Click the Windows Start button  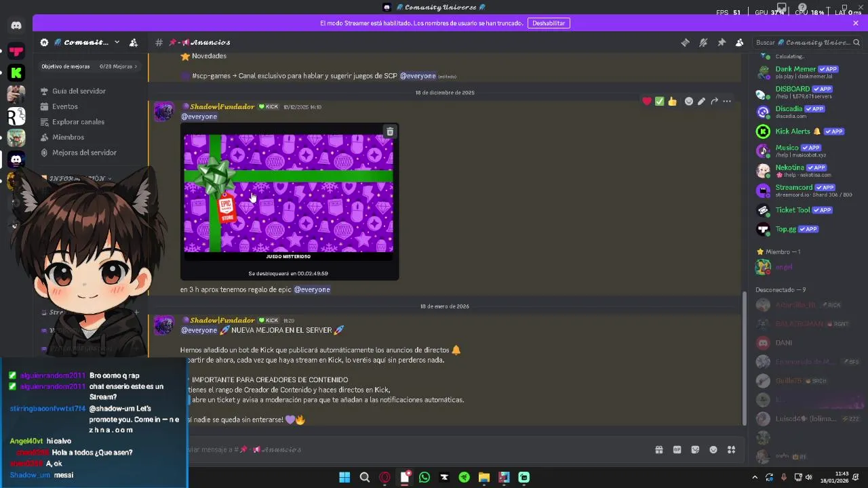tap(344, 477)
